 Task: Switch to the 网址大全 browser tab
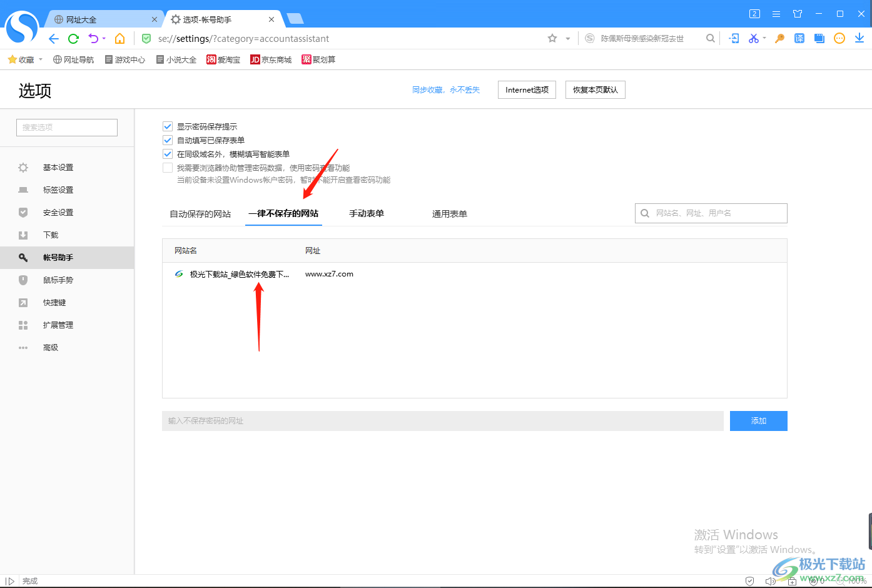coord(103,19)
